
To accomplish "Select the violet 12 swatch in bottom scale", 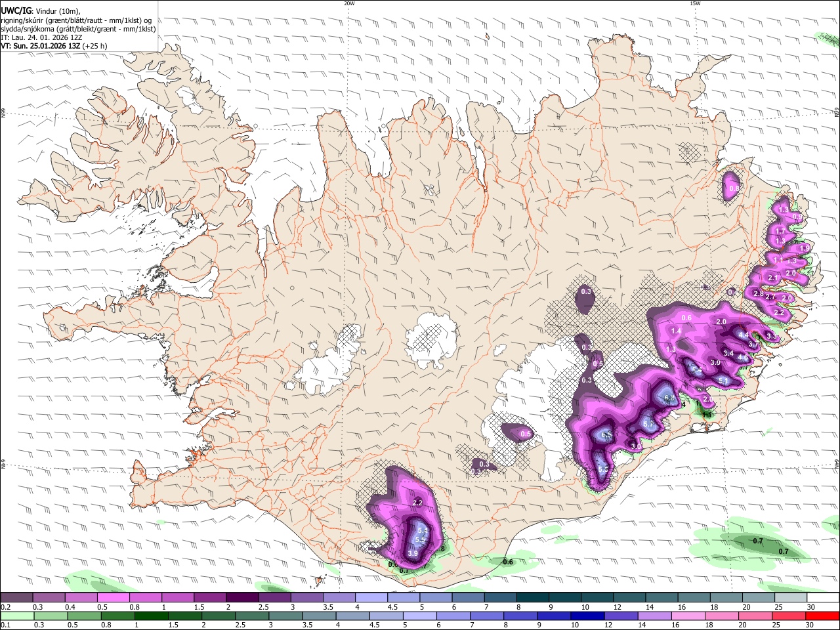I will tap(621, 616).
